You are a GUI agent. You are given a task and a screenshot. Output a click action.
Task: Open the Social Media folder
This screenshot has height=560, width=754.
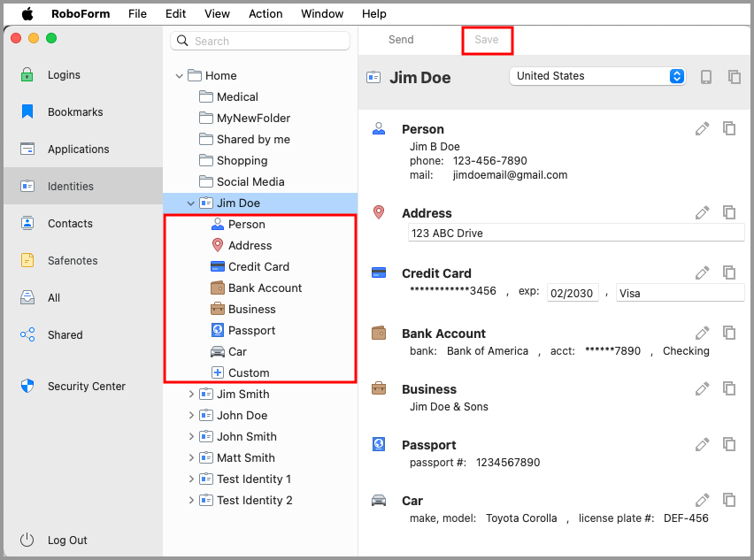(242, 181)
